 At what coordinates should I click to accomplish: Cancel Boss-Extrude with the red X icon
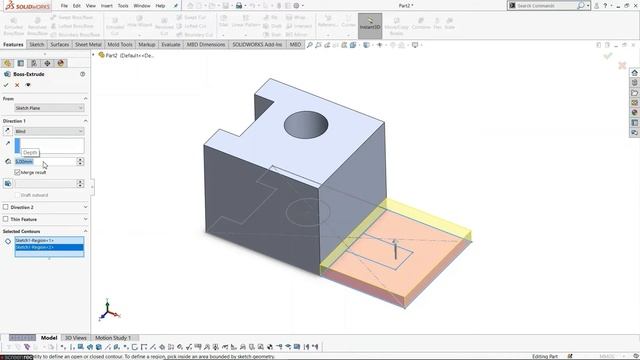[17, 85]
